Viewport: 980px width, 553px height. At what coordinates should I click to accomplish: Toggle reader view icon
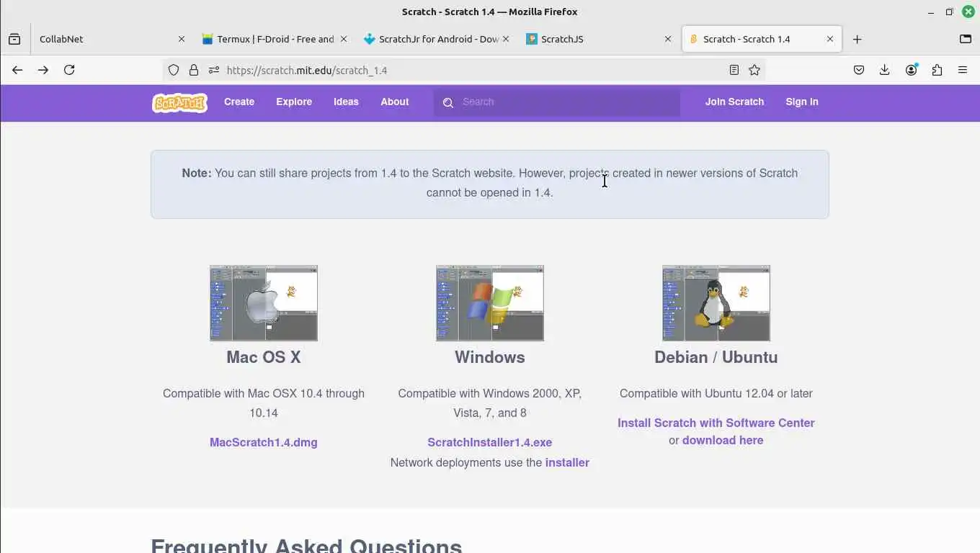734,70
